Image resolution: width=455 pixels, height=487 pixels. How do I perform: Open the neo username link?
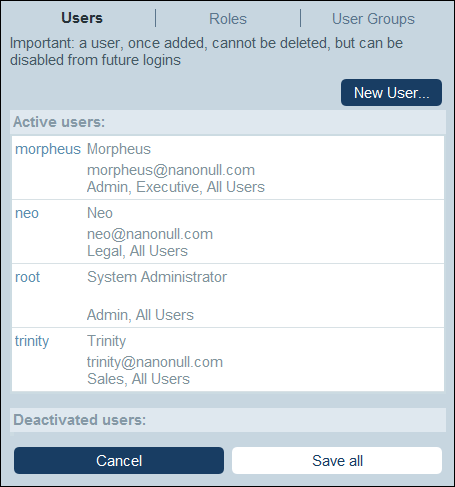[27, 213]
